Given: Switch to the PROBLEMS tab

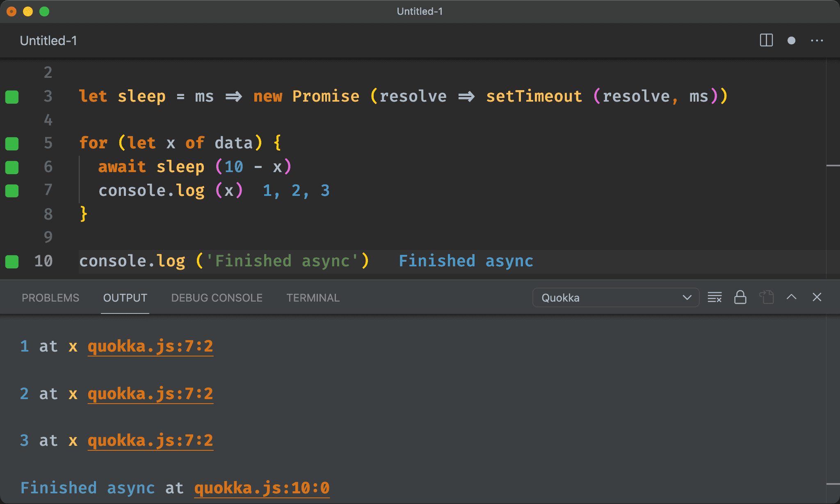Looking at the screenshot, I should pos(50,298).
